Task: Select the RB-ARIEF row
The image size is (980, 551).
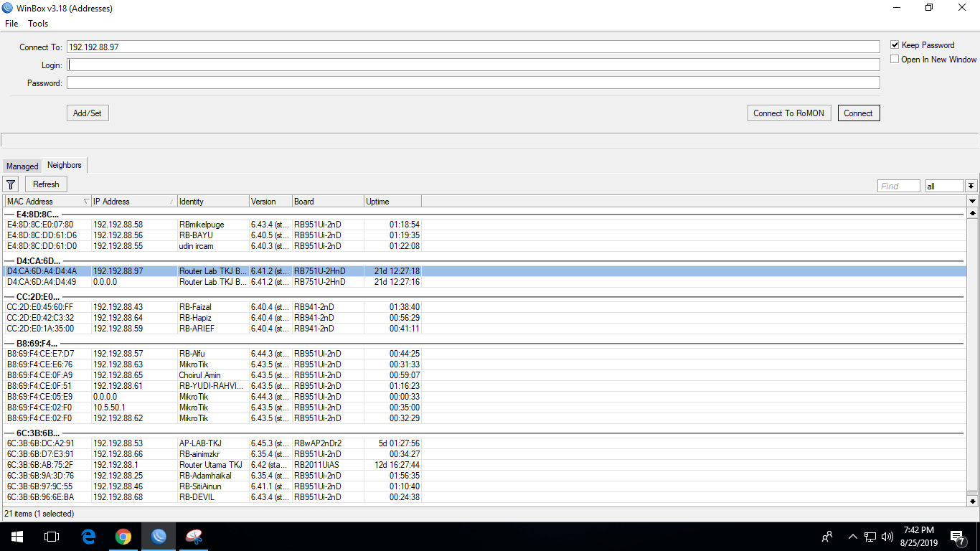Action: click(x=486, y=329)
